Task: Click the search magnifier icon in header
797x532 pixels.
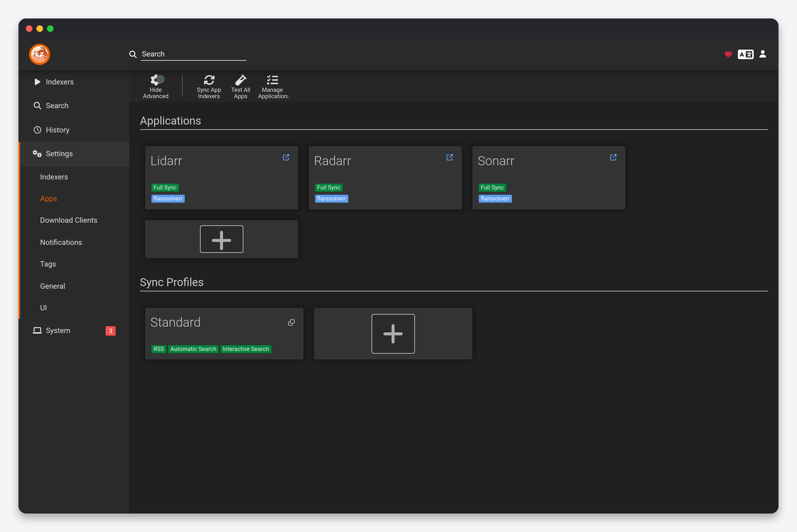Action: click(x=133, y=54)
